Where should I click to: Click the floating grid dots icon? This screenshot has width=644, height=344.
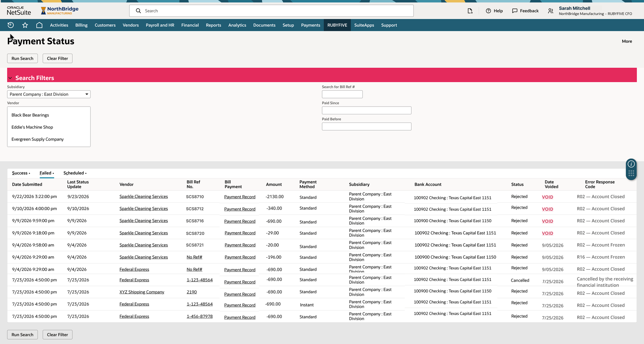point(631,173)
